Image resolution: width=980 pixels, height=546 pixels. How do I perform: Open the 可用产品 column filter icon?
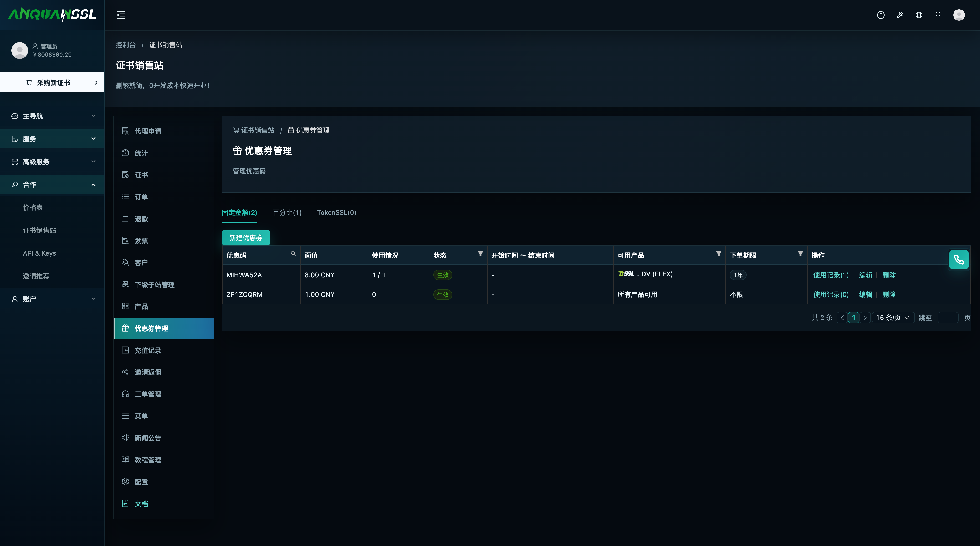point(718,254)
